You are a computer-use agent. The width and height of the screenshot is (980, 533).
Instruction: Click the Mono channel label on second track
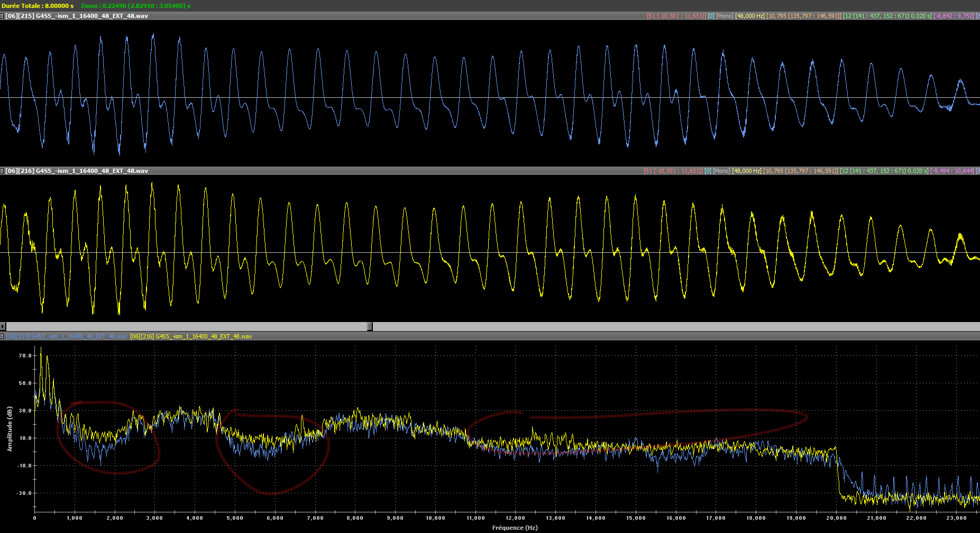click(x=721, y=171)
